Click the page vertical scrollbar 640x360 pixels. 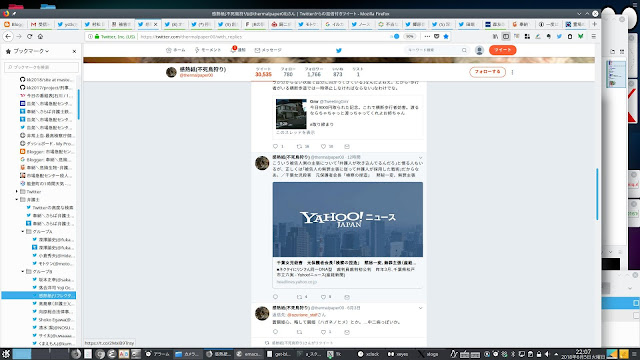[597, 194]
